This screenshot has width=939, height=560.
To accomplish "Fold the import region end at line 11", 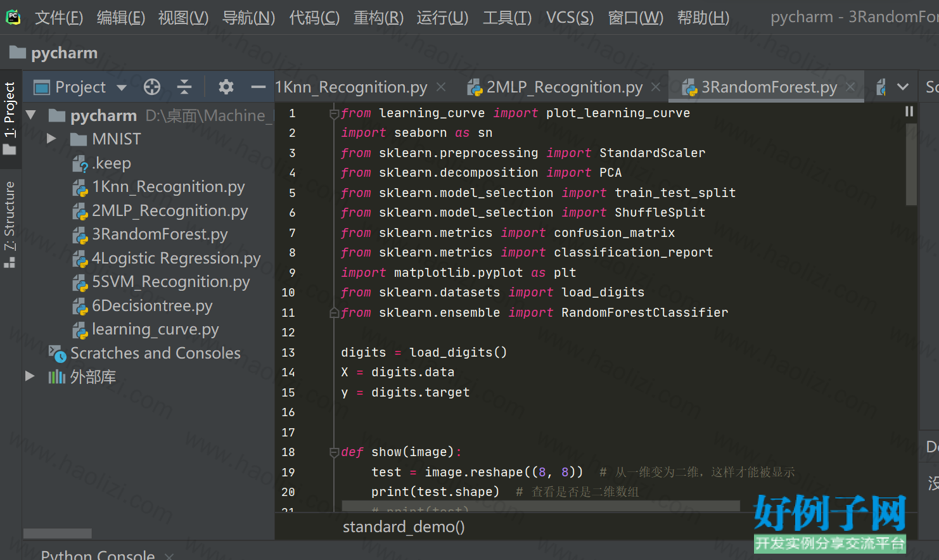I will pyautogui.click(x=334, y=313).
